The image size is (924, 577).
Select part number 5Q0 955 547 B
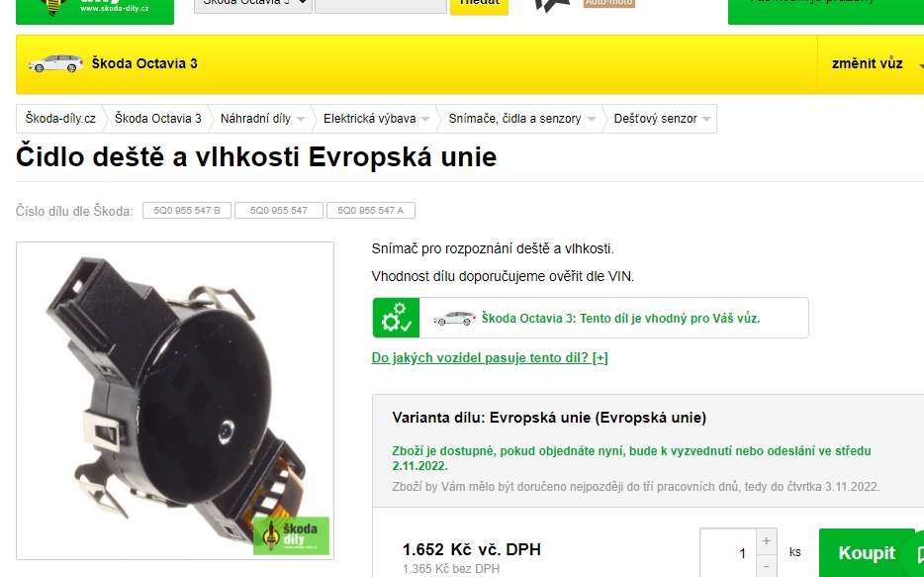point(186,210)
